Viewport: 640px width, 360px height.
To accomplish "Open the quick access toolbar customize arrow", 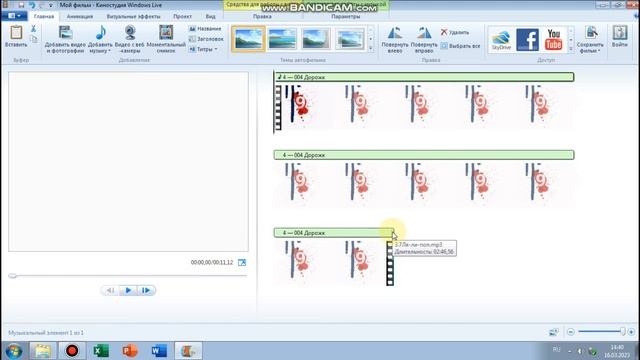I will (x=51, y=5).
